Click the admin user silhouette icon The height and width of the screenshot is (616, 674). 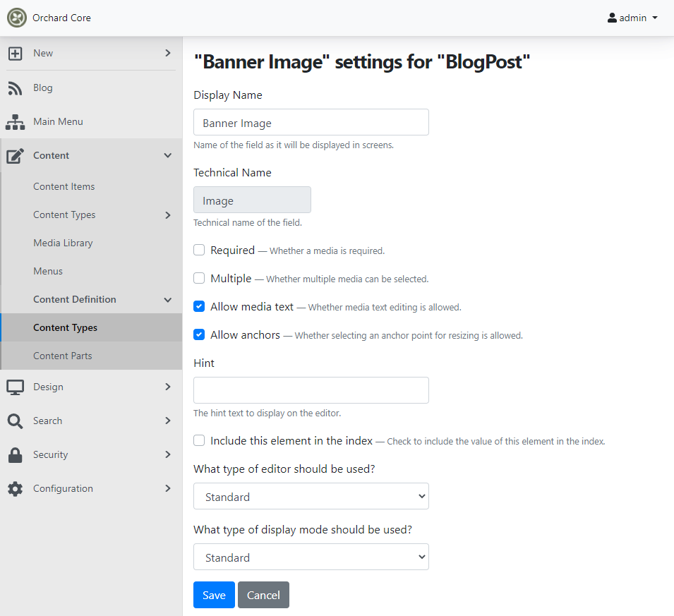tap(612, 18)
